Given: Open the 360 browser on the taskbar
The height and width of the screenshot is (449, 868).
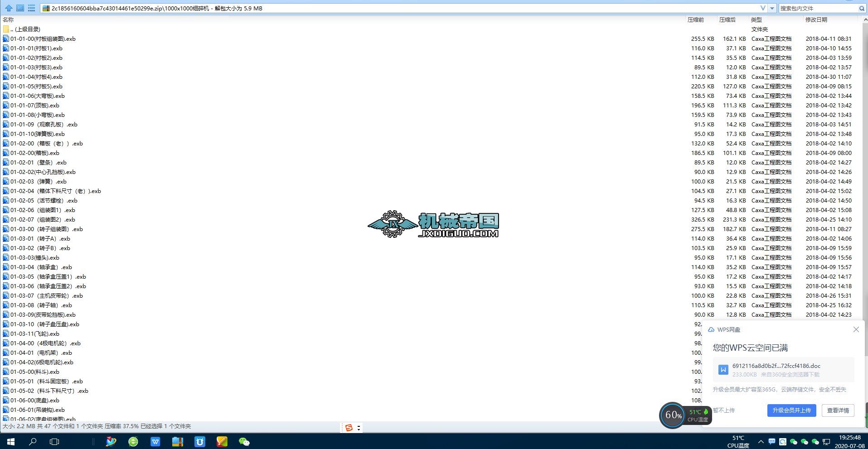Looking at the screenshot, I should coord(133,441).
